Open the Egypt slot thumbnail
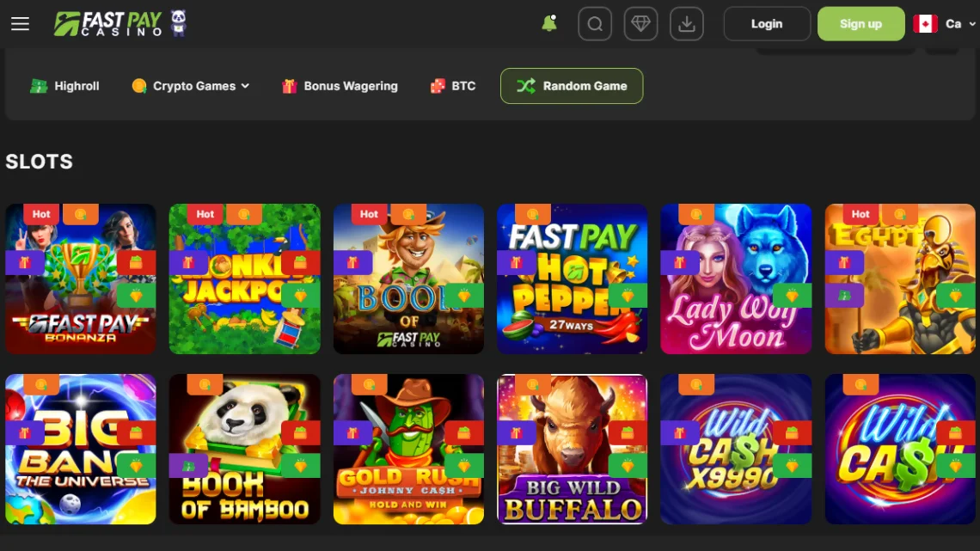The width and height of the screenshot is (980, 551). [x=900, y=279]
